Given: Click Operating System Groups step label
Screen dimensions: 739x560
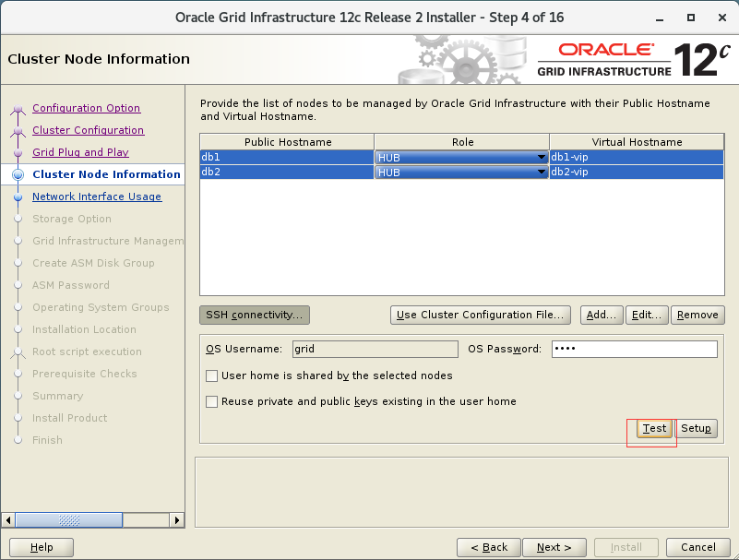Looking at the screenshot, I should point(101,307).
